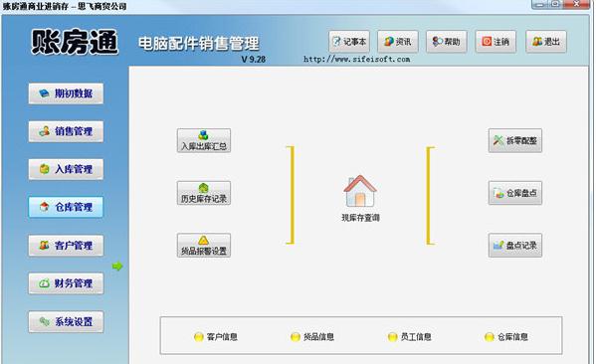Click the 入库出库汇总 button
Screen dimensions: 596x364
click(x=204, y=140)
